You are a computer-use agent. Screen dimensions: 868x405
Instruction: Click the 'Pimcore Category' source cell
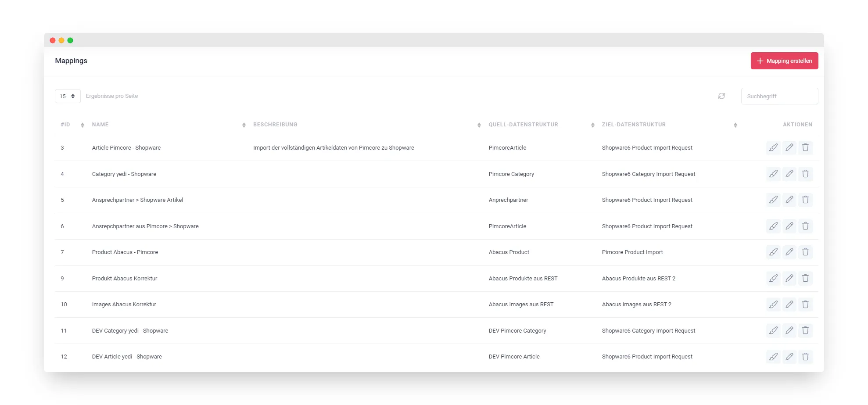point(511,174)
